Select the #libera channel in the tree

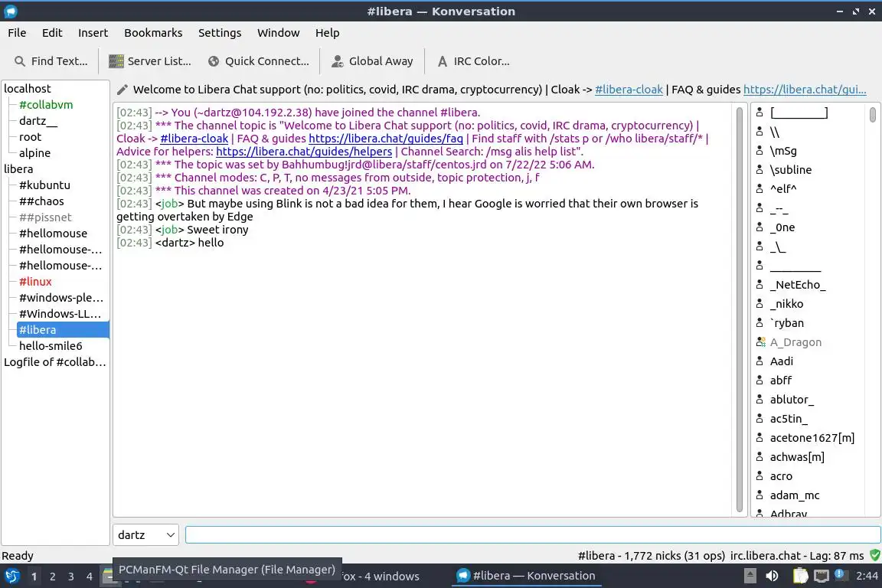coord(63,330)
